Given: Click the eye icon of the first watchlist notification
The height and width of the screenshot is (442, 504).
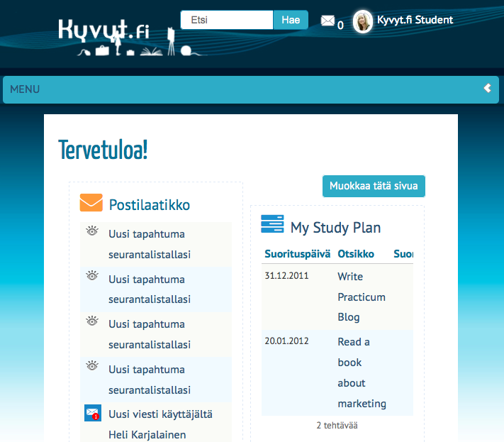Looking at the screenshot, I should tap(92, 231).
